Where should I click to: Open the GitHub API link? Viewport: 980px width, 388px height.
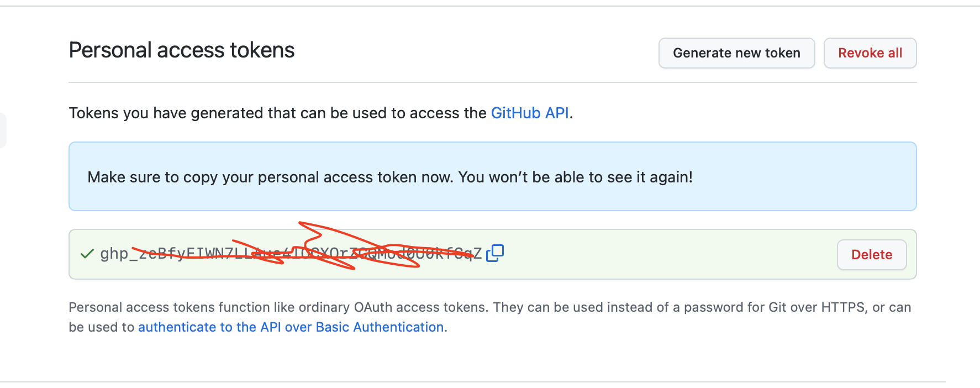point(530,113)
